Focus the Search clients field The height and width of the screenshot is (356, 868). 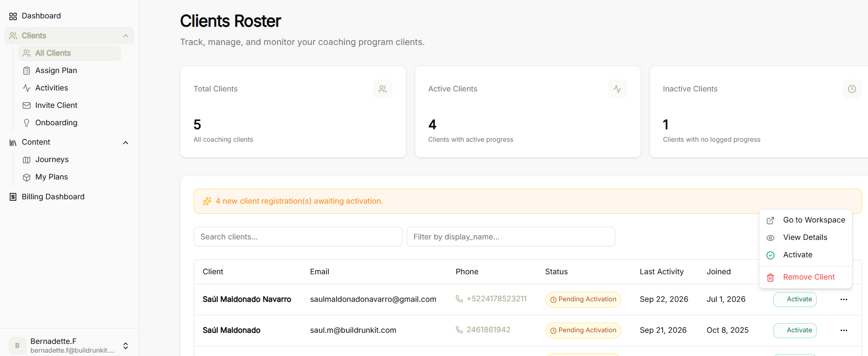pyautogui.click(x=298, y=237)
